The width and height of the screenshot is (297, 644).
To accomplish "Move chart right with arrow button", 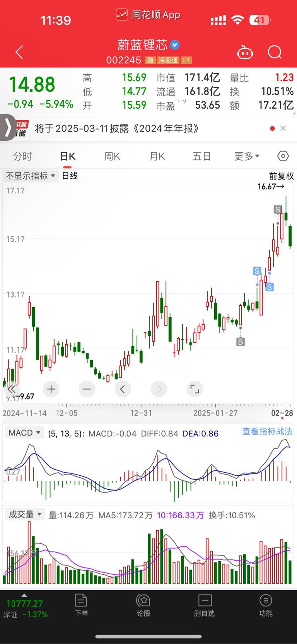I will (x=159, y=389).
